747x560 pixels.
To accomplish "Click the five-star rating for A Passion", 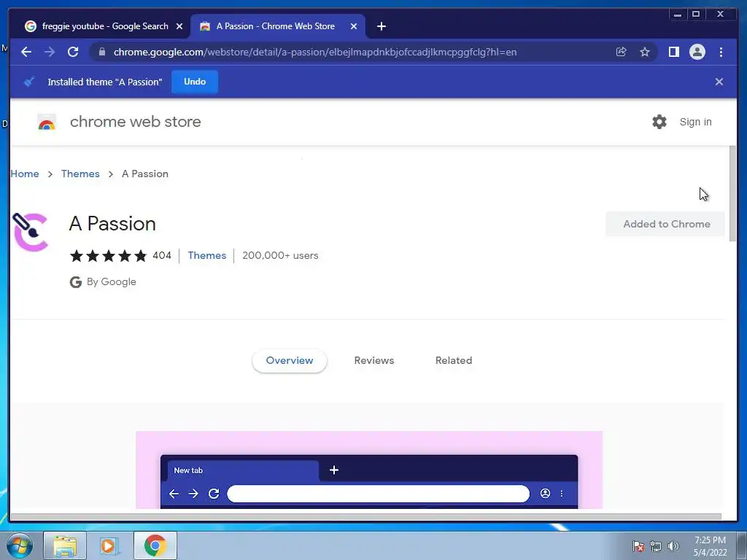I will pos(108,256).
